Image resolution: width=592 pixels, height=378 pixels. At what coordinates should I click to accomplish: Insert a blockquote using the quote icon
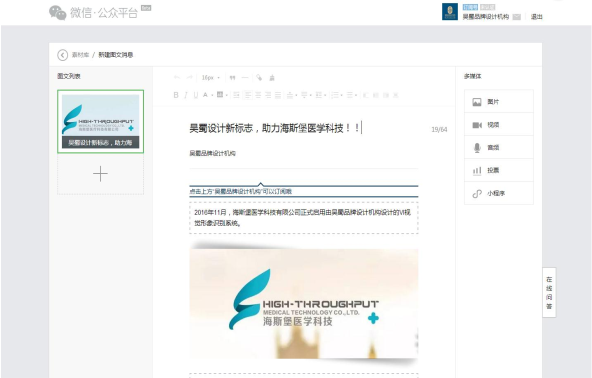point(232,78)
